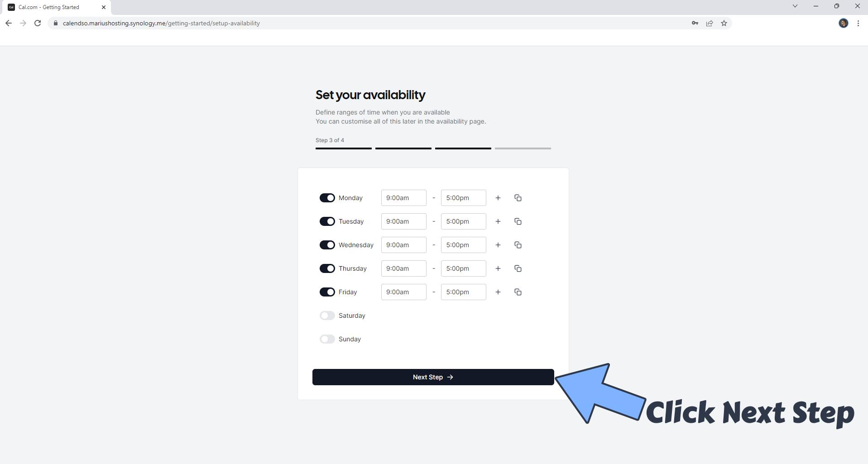Add a second time range for Monday
This screenshot has height=464, width=868.
pos(498,198)
